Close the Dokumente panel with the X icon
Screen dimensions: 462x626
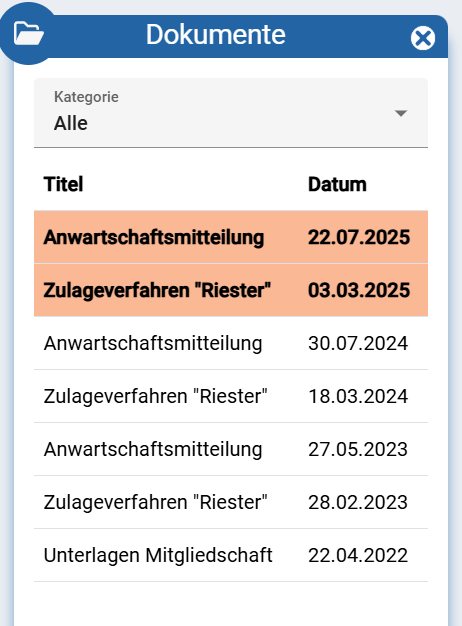(x=423, y=38)
